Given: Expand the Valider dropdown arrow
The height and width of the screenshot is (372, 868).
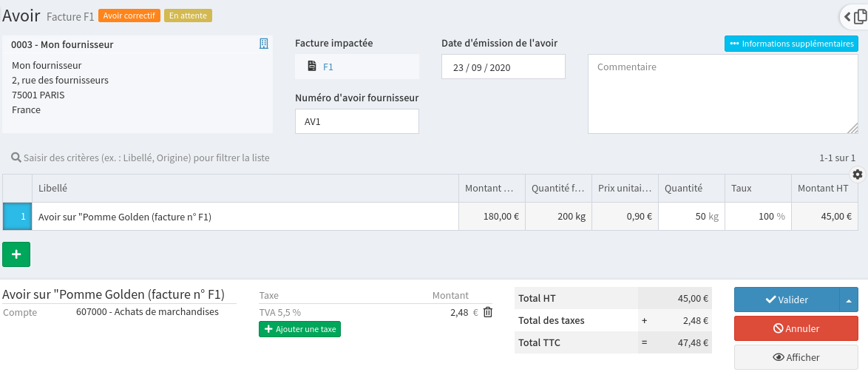Looking at the screenshot, I should coord(848,300).
